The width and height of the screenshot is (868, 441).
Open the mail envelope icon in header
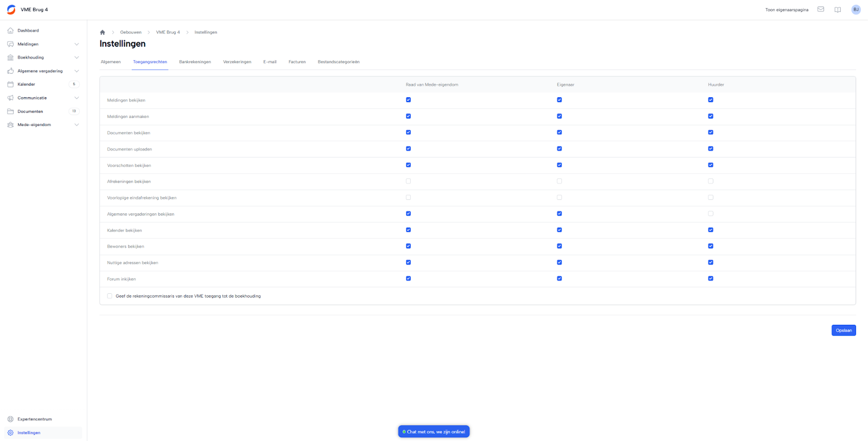click(x=821, y=9)
